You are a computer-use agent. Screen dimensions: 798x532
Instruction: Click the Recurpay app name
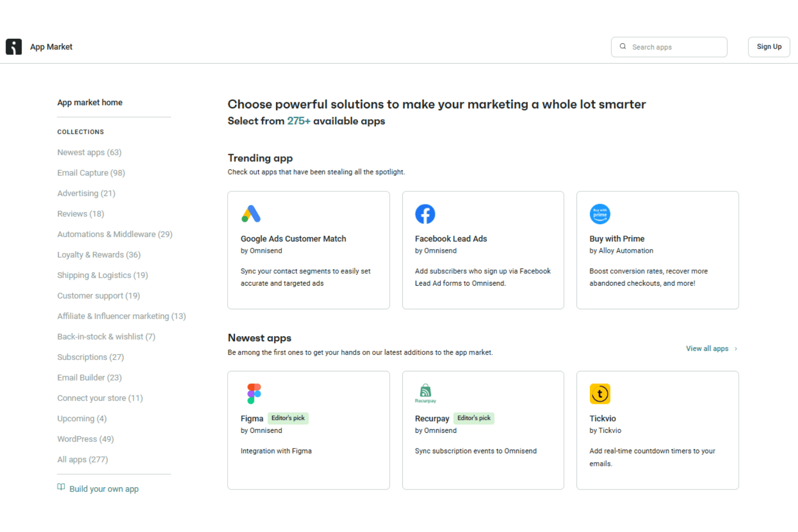point(432,419)
